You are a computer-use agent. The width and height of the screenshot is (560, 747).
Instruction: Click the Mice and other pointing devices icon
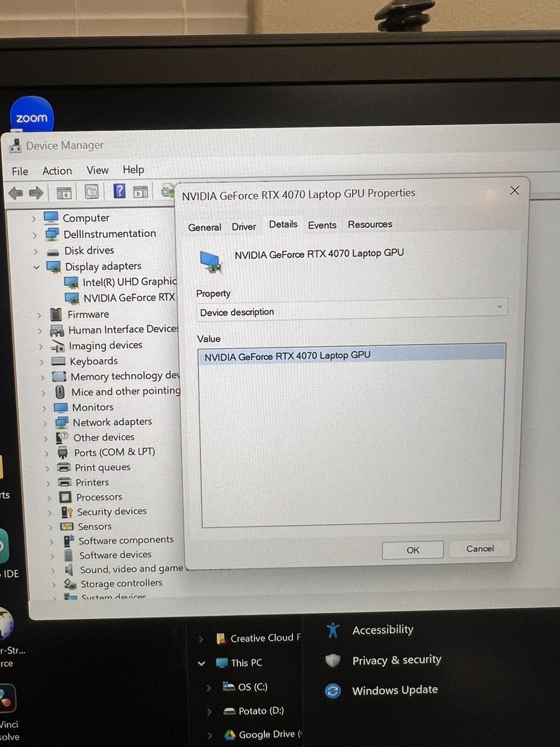[x=60, y=392]
